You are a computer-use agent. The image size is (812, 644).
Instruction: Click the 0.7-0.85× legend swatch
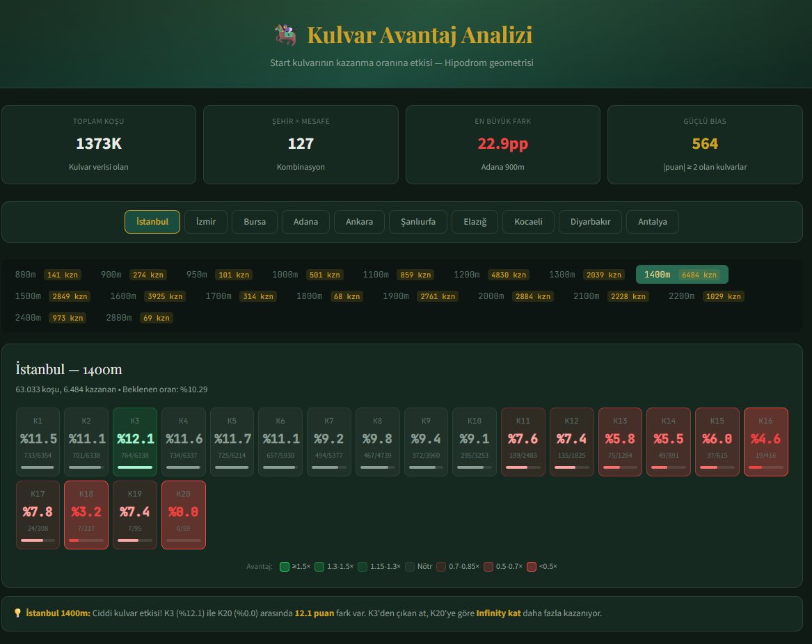coord(441,566)
